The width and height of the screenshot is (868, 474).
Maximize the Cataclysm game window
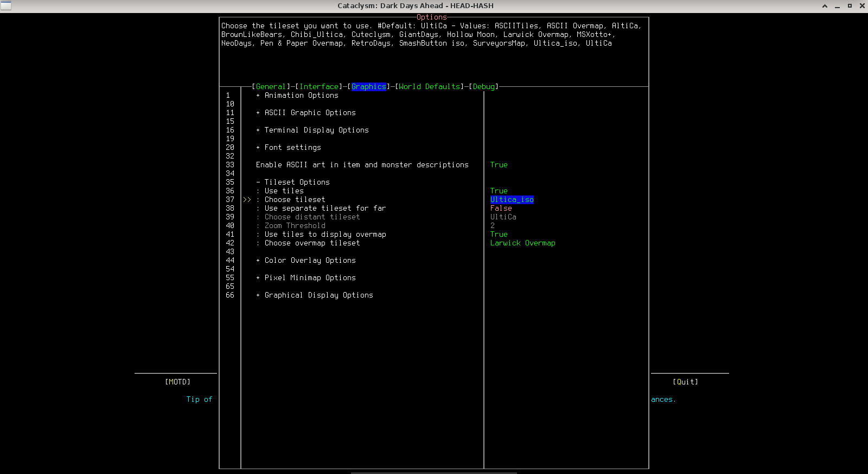pos(850,6)
